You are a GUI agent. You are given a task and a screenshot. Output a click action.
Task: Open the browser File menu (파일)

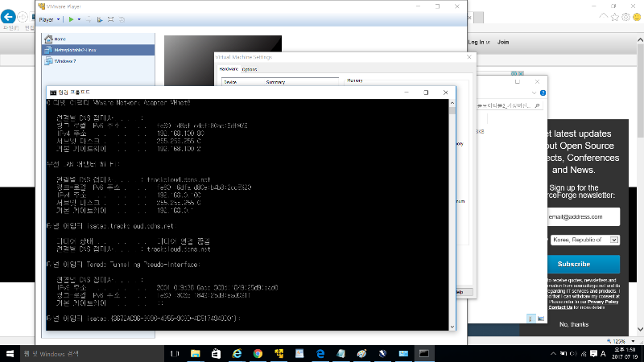point(10,28)
